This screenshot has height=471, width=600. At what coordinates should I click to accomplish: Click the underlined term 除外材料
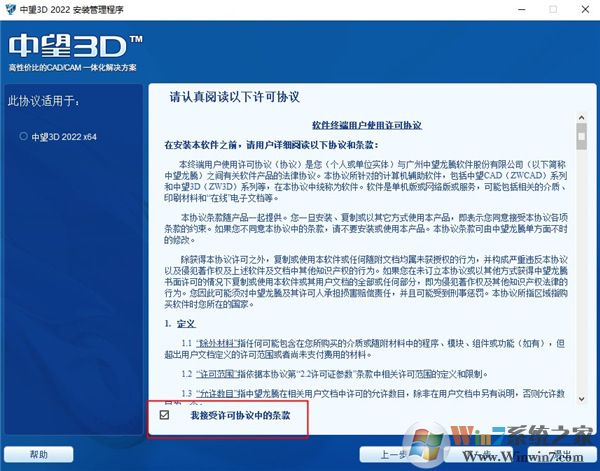[217, 343]
